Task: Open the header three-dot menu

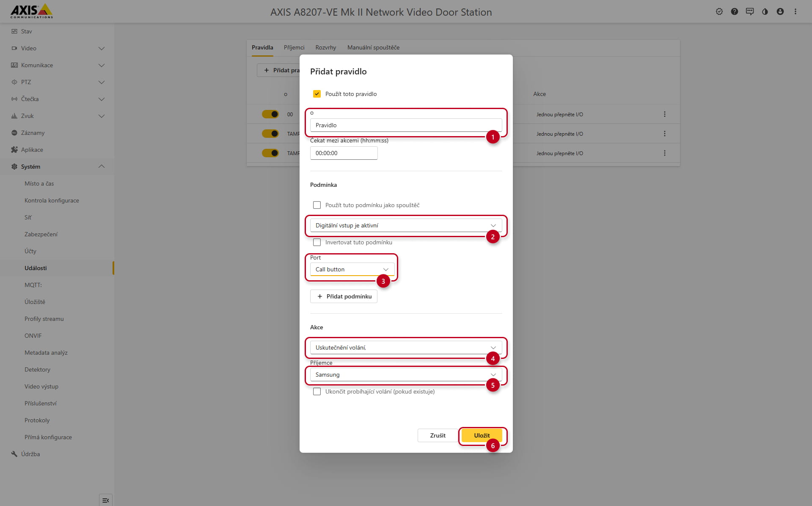Action: point(795,12)
